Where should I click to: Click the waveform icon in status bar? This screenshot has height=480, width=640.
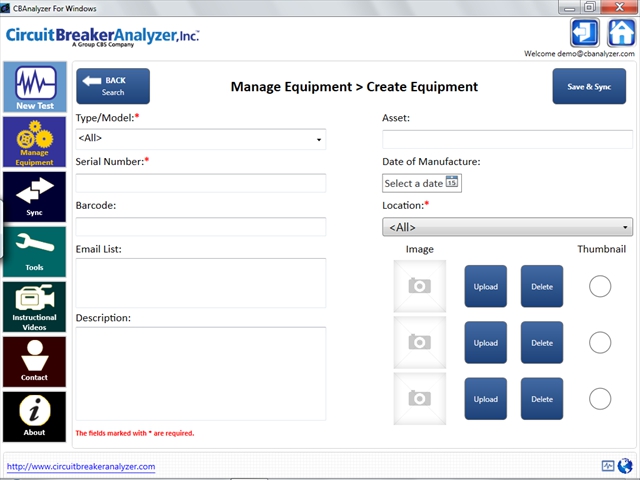(x=608, y=465)
